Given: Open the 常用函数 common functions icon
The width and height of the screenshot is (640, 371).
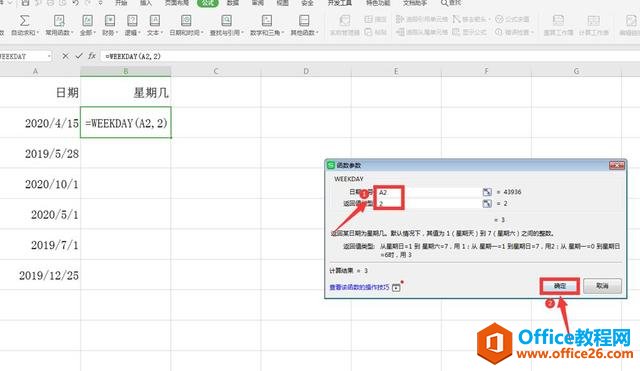Looking at the screenshot, I should pos(59,20).
